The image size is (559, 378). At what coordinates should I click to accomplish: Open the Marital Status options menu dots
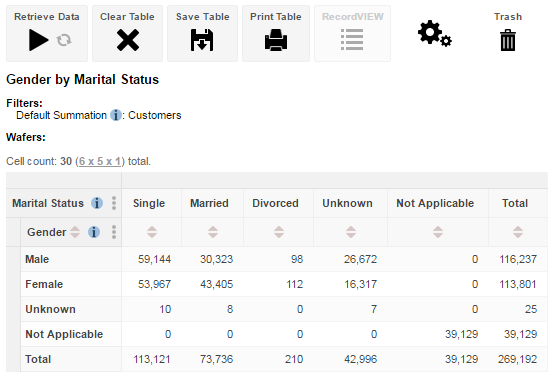tap(114, 203)
